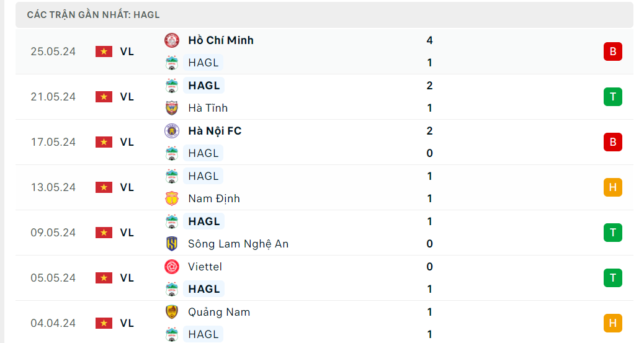
Task: Click the 'Các trận gần nhất: HAGL' header
Action: tap(93, 14)
